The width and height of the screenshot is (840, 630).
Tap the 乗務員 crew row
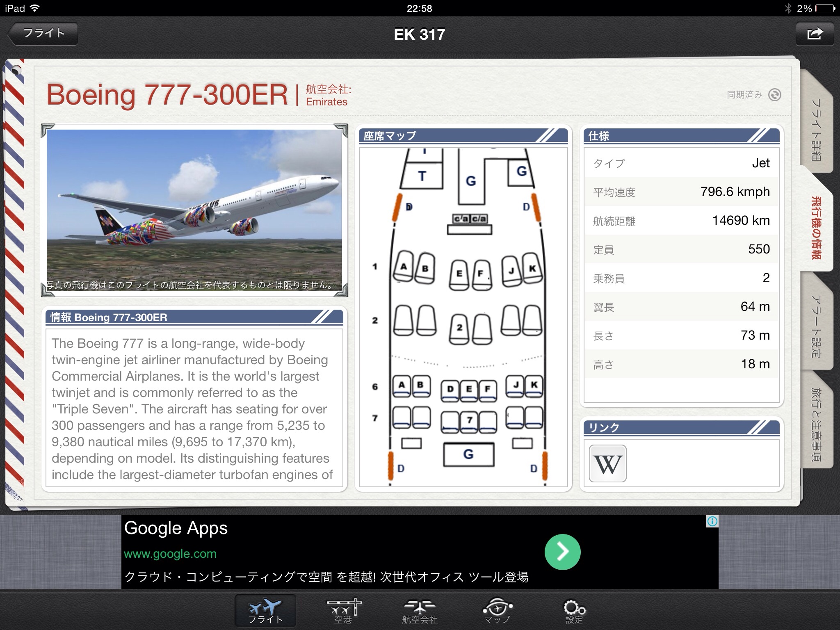click(x=681, y=278)
